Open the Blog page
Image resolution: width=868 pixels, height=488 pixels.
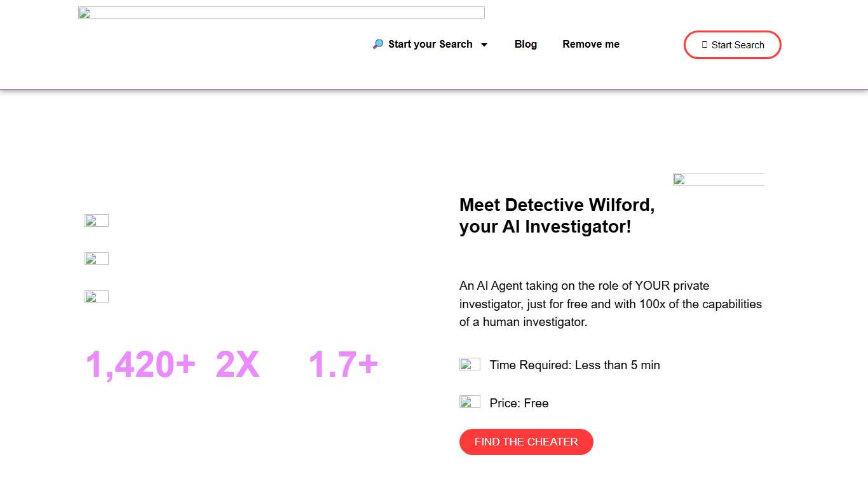coord(526,44)
